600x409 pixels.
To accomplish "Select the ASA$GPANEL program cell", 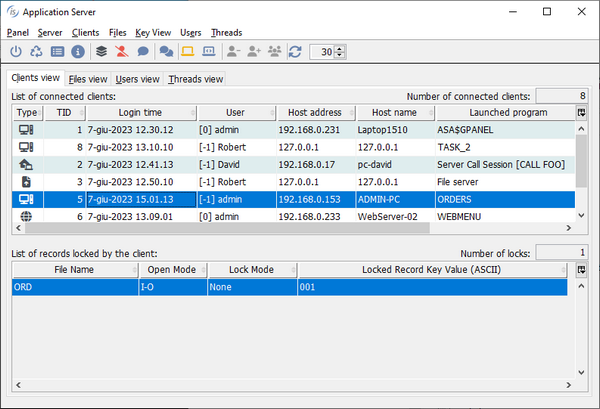I will tap(505, 130).
